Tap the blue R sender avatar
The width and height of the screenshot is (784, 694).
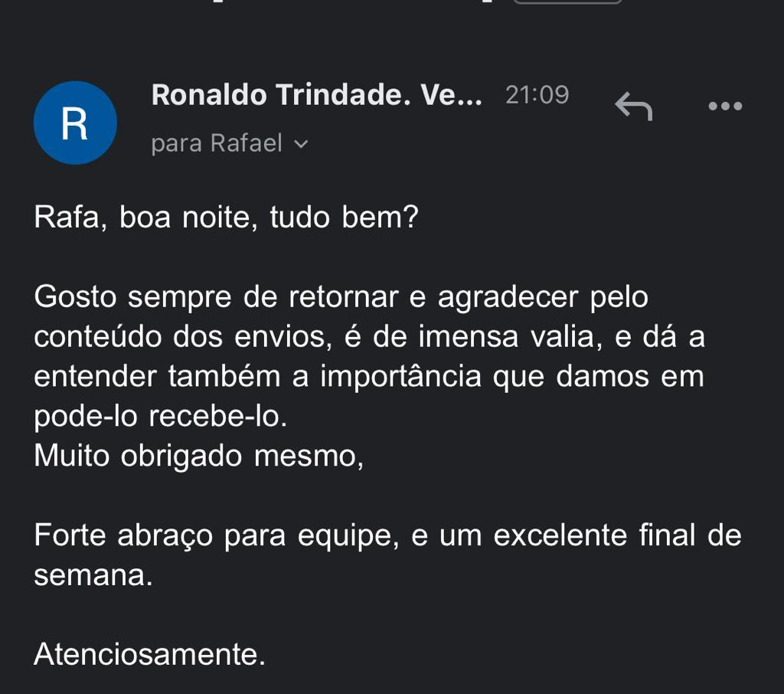click(x=75, y=123)
